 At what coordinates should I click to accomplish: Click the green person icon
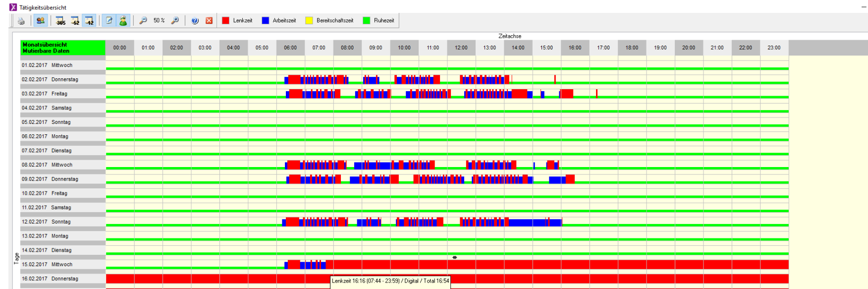(x=123, y=21)
